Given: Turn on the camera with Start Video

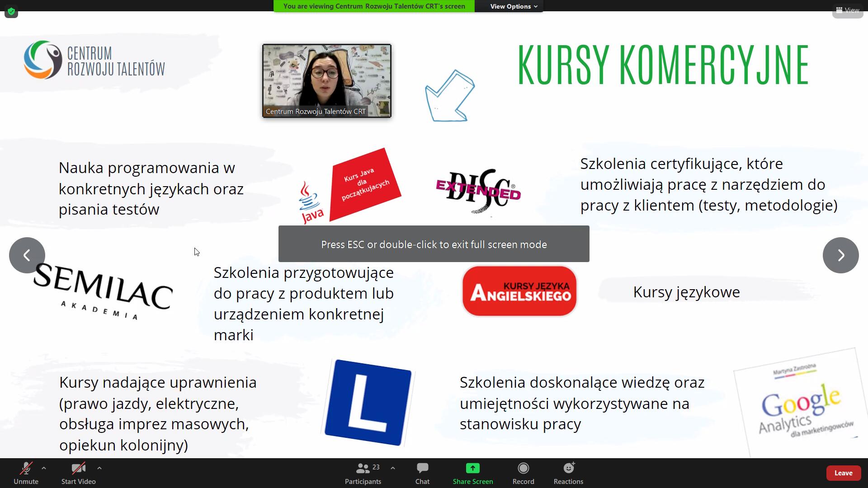Looking at the screenshot, I should 78,473.
